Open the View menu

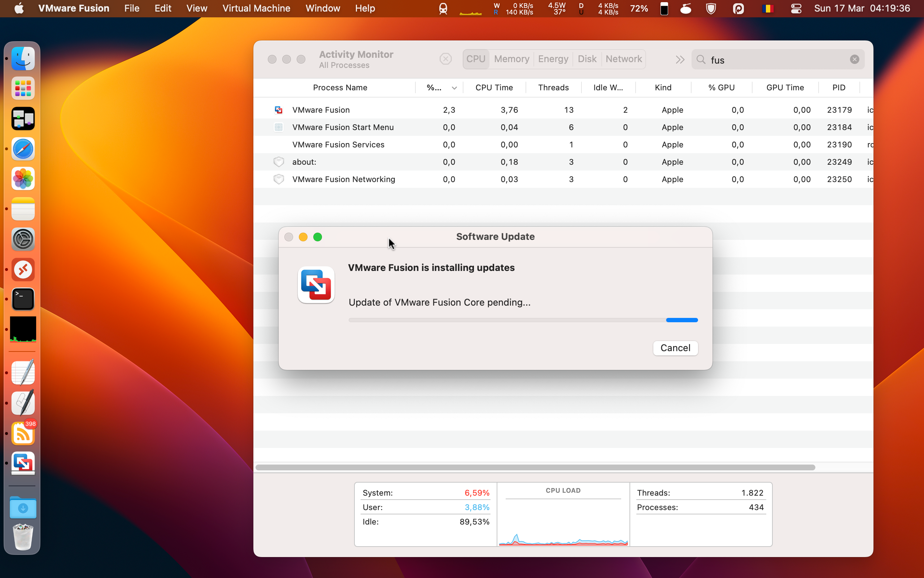coord(197,8)
